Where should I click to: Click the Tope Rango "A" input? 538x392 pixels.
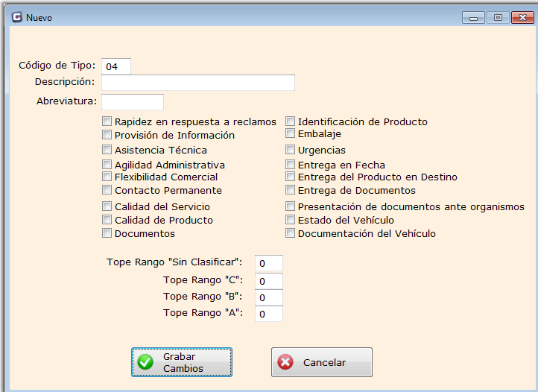[x=269, y=314]
